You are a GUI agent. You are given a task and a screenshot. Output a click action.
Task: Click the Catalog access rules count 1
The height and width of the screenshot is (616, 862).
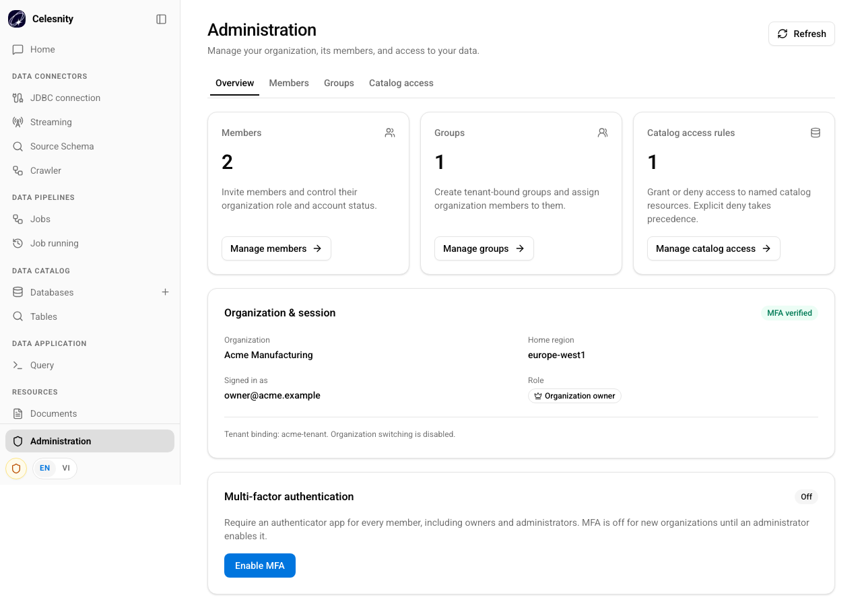pos(653,162)
